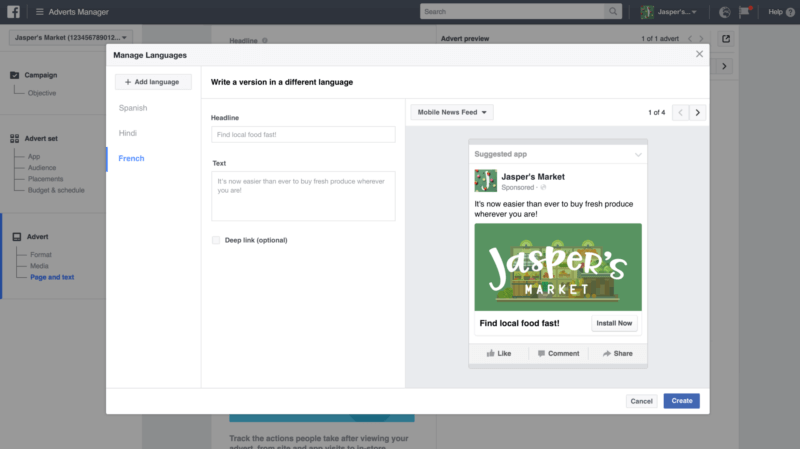Open Page and text under Advert
This screenshot has width=800, height=449.
coord(52,277)
